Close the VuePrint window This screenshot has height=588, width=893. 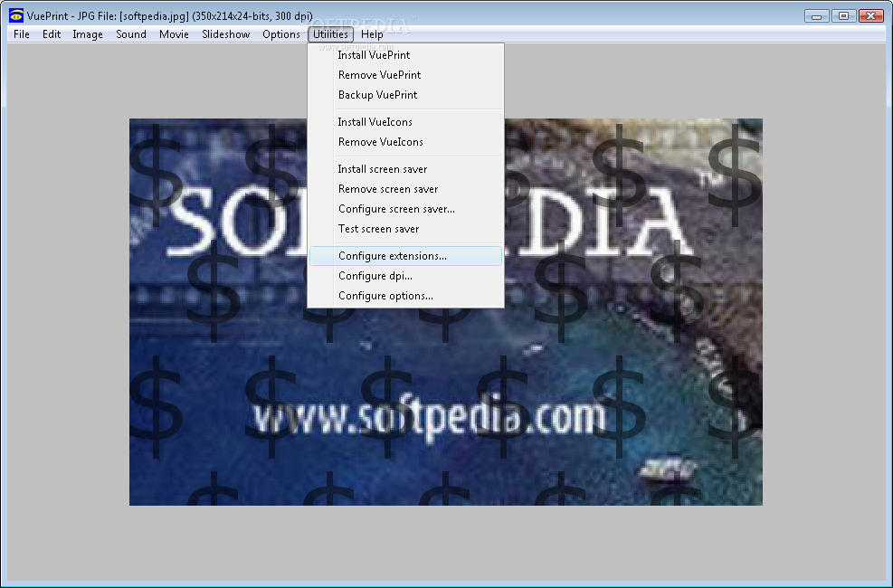click(870, 16)
